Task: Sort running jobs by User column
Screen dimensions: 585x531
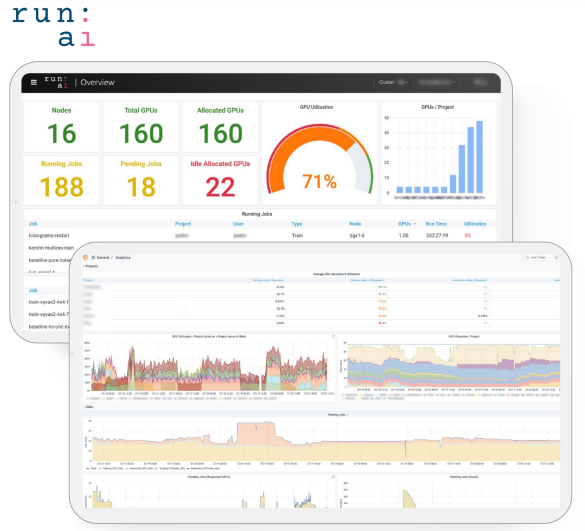Action: 238,224
